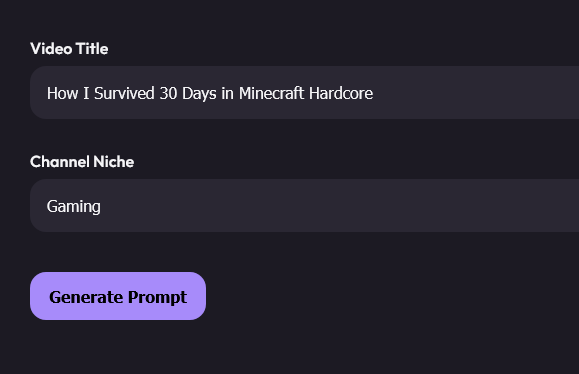Focus the Channel Niche input field
This screenshot has height=374, width=579.
304,206
